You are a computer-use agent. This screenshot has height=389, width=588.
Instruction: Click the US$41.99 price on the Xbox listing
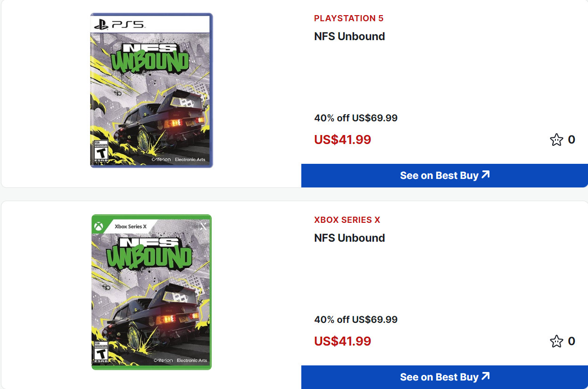coord(342,341)
